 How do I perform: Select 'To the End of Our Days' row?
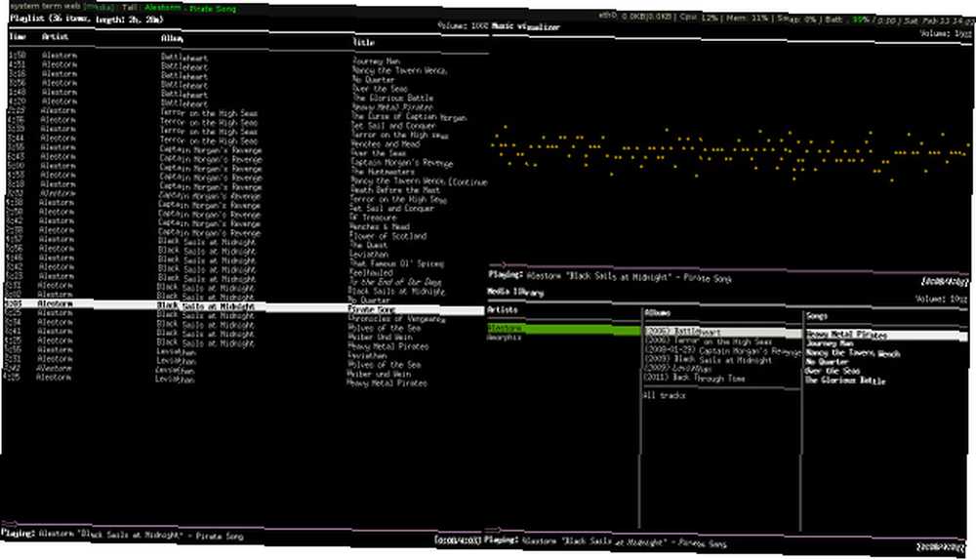(245, 281)
